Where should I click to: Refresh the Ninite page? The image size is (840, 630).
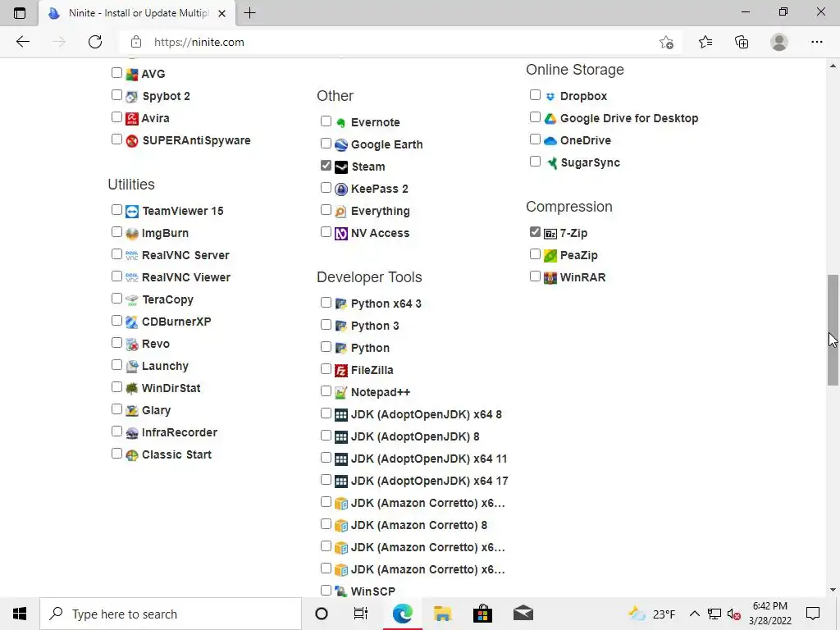click(x=95, y=43)
